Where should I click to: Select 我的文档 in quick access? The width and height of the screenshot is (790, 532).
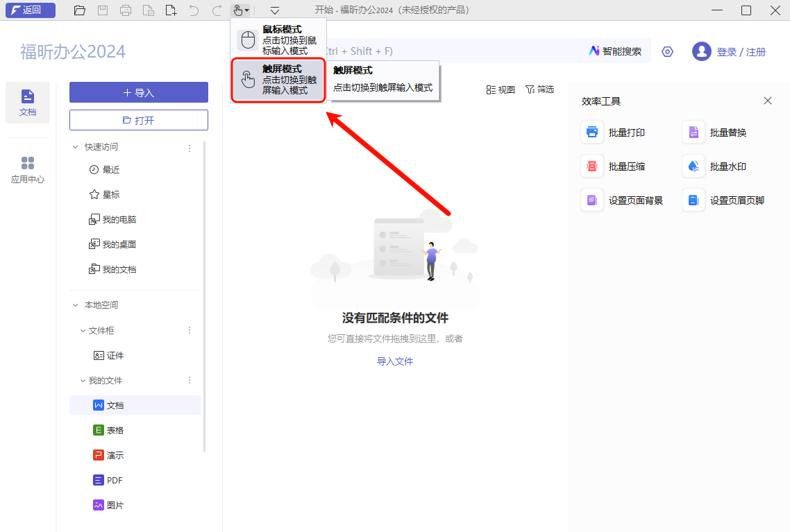(113, 269)
